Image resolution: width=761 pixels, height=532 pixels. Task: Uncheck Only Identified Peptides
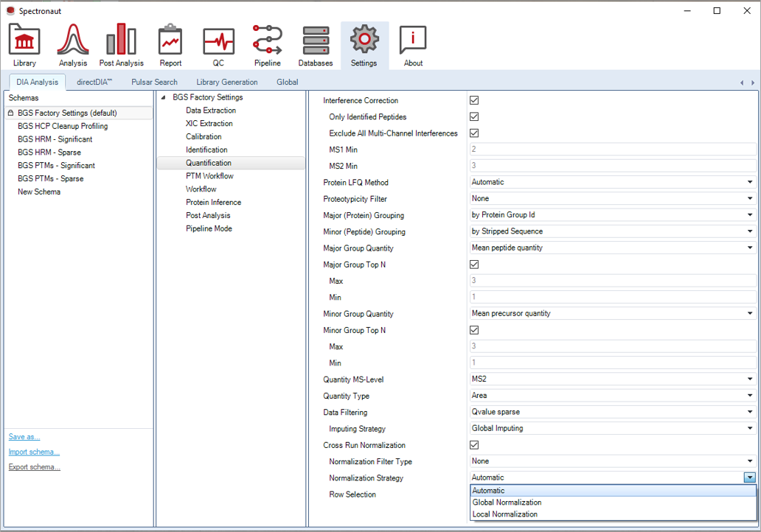[474, 117]
